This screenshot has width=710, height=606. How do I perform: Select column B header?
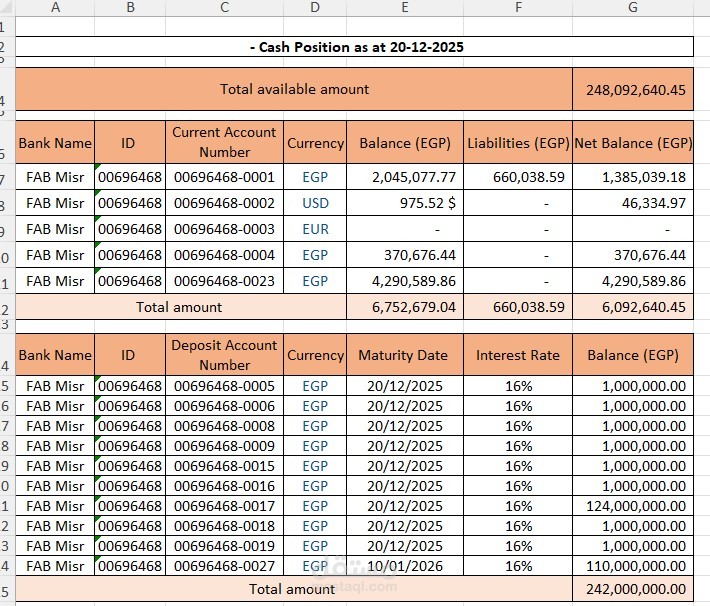[x=130, y=7]
